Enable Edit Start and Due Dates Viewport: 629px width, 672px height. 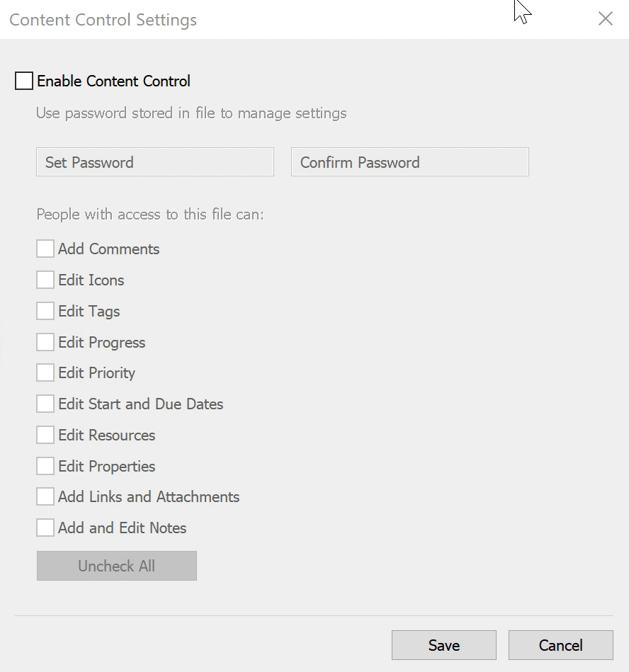coord(45,404)
